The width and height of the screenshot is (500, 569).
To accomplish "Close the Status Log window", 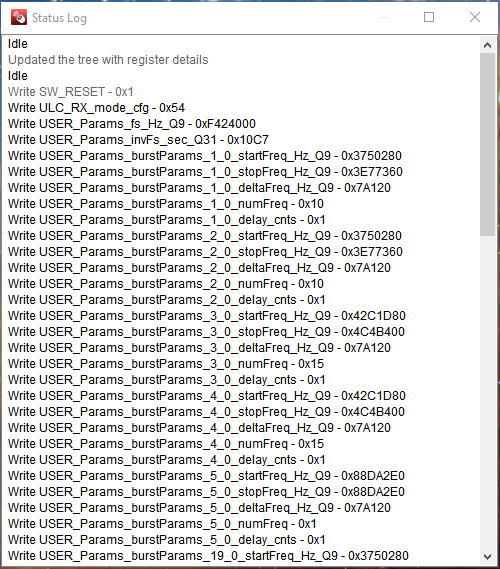I will coord(475,17).
